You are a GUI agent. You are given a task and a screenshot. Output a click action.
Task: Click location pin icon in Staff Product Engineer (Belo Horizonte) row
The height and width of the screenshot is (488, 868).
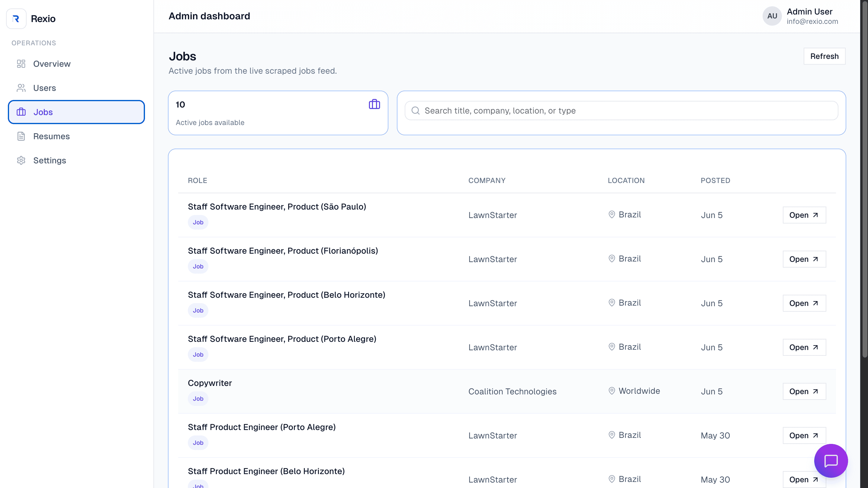[612, 479]
